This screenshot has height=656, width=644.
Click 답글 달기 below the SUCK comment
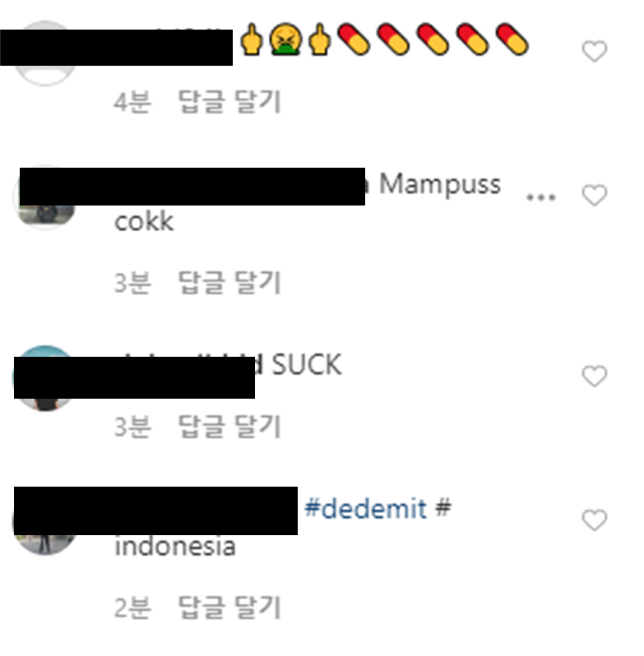(229, 427)
